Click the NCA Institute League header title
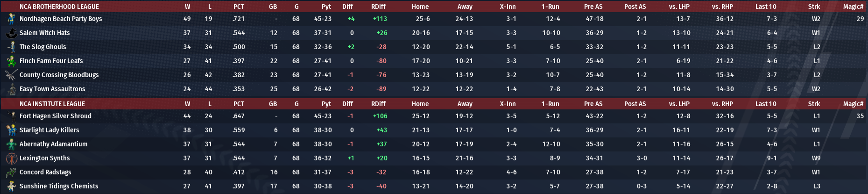 tap(52, 104)
